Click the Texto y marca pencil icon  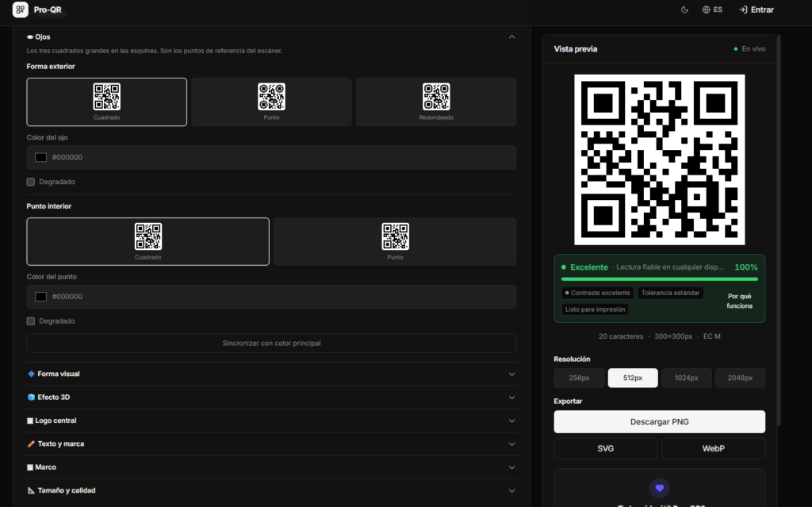coord(31,444)
